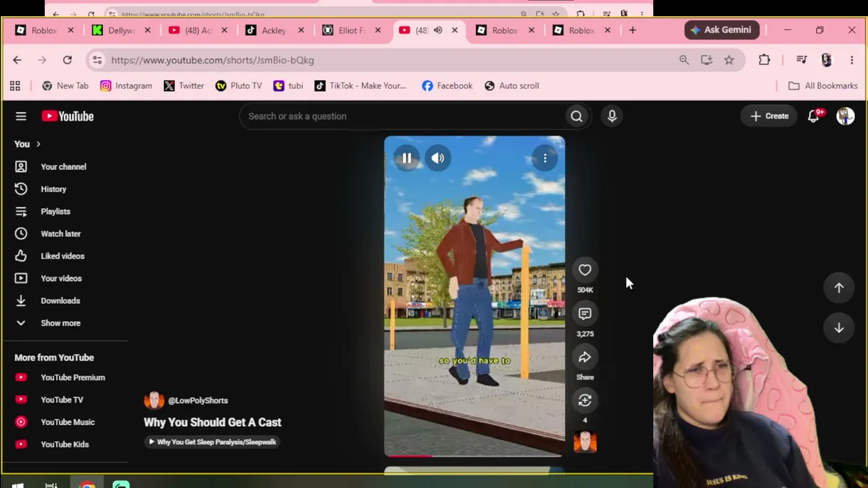
Task: Open YouTube Kids in the sidebar
Action: pyautogui.click(x=65, y=445)
